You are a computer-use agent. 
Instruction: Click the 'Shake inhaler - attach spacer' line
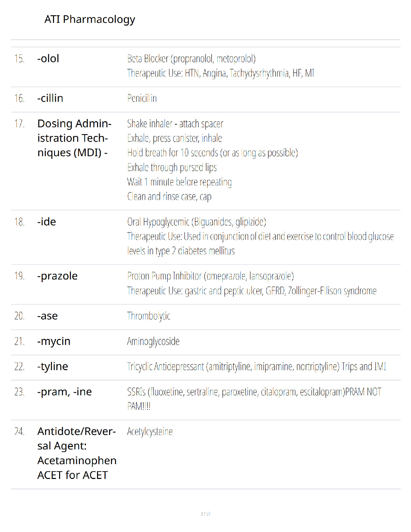175,124
